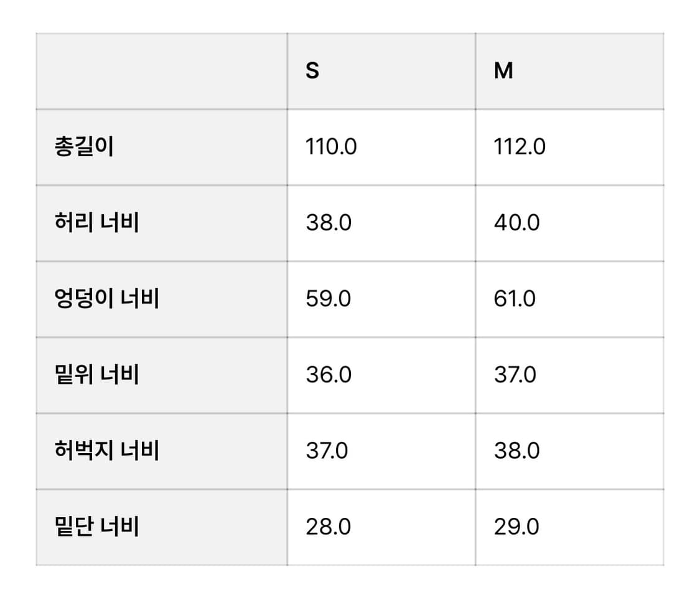Select the 61.0 hip width cell

coord(515,299)
